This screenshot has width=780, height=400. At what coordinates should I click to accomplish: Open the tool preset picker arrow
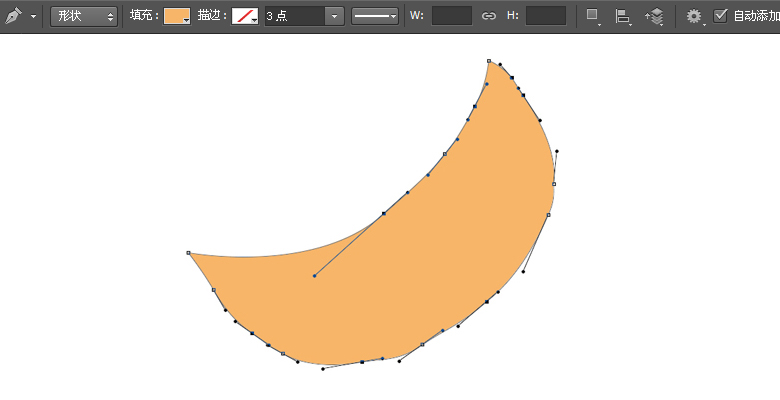[33, 16]
